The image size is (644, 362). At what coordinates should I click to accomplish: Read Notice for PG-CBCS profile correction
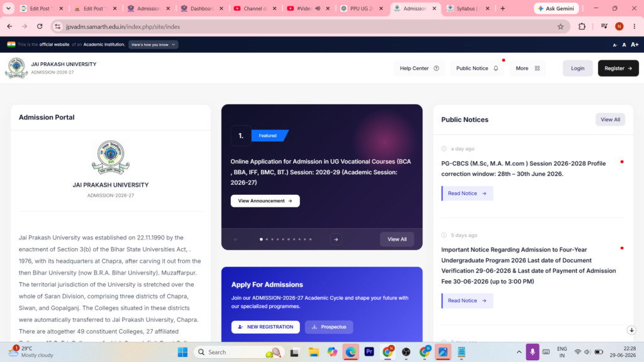click(467, 194)
